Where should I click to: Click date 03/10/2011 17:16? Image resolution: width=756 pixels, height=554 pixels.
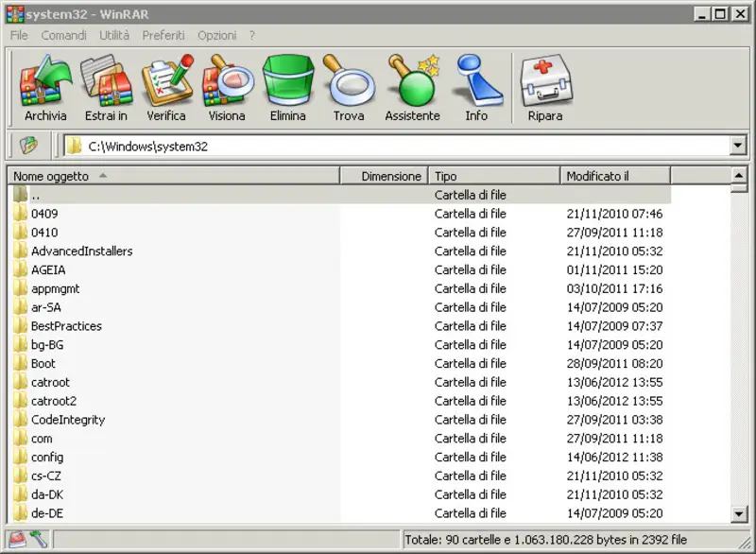(615, 288)
